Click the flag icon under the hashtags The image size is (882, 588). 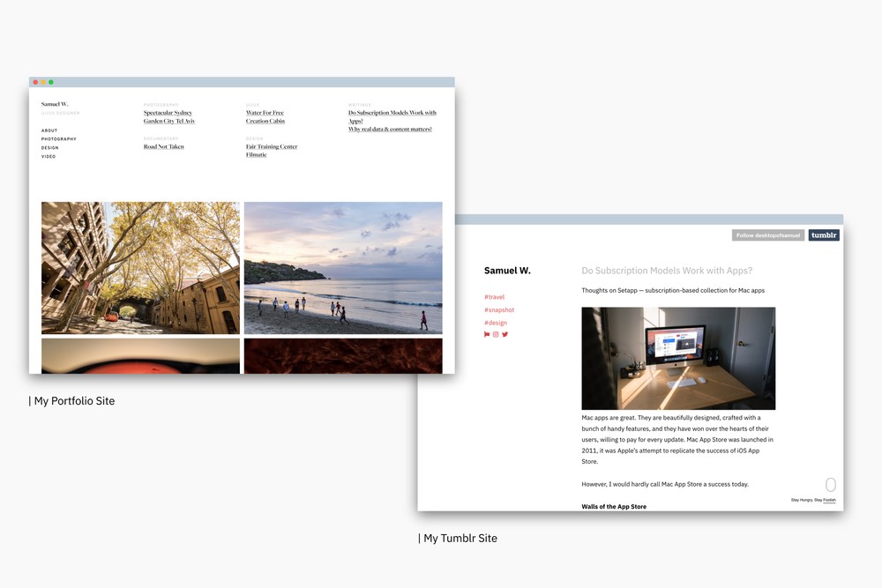pyautogui.click(x=487, y=335)
